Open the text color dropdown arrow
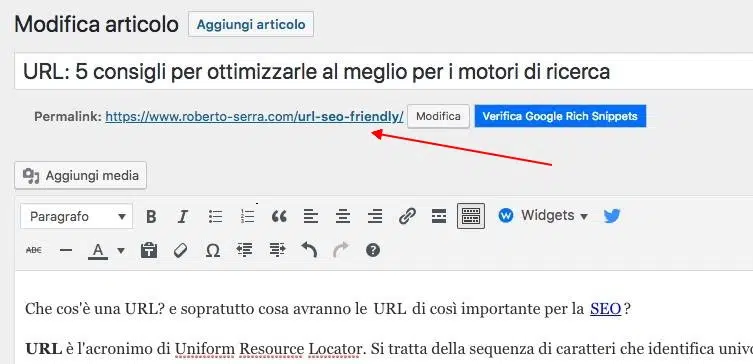 121,250
